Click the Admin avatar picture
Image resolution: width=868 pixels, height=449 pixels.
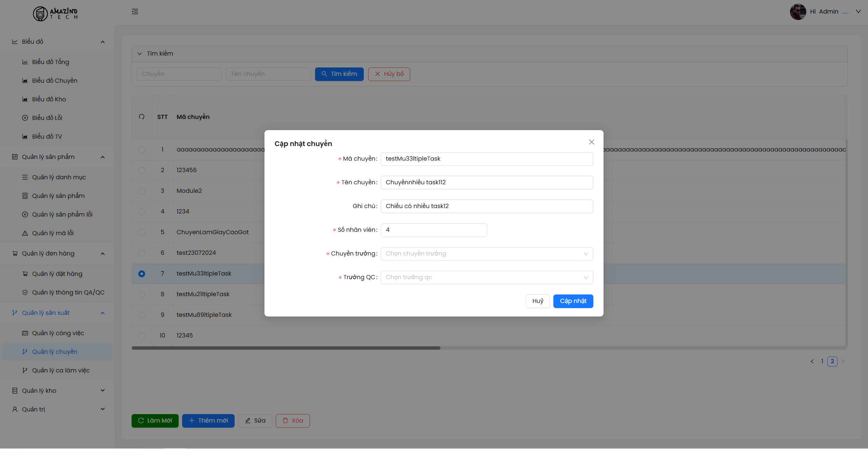pos(798,12)
